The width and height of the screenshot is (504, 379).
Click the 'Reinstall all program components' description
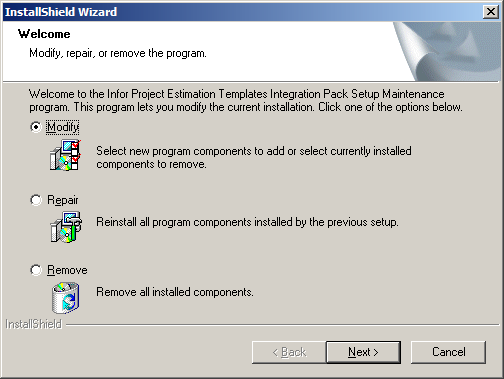click(x=247, y=222)
